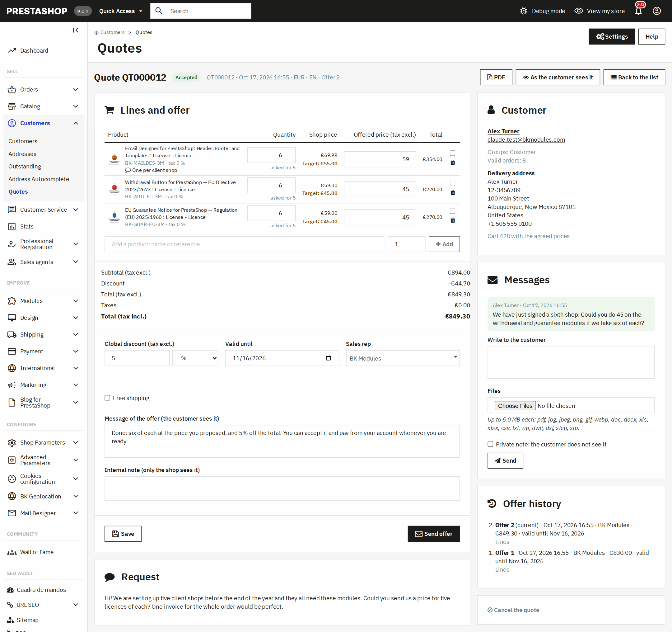Open Address Autocomplete submenu item

tap(39, 179)
